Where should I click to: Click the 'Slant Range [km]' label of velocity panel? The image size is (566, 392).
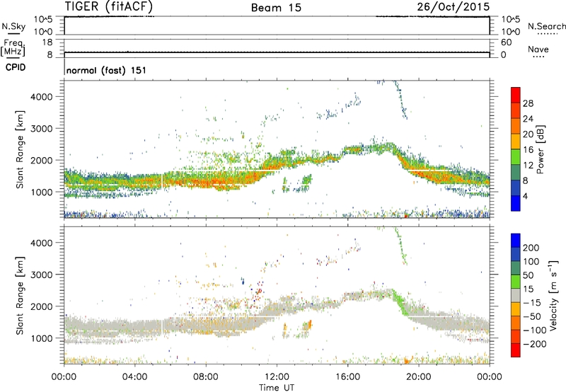[19, 296]
